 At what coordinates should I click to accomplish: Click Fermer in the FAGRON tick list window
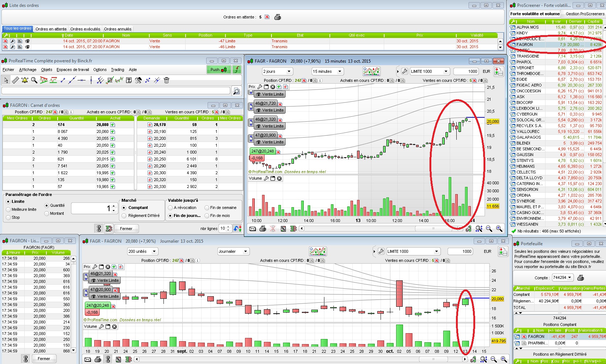44,359
